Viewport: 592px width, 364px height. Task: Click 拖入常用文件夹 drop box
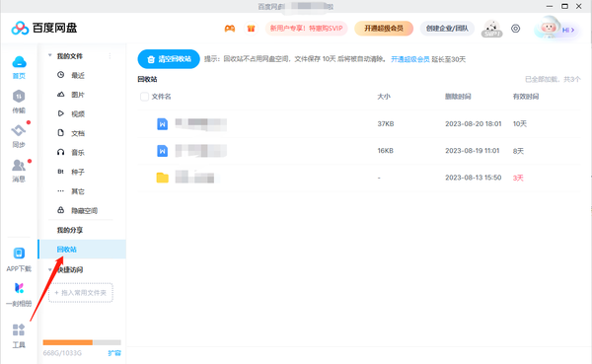[81, 293]
